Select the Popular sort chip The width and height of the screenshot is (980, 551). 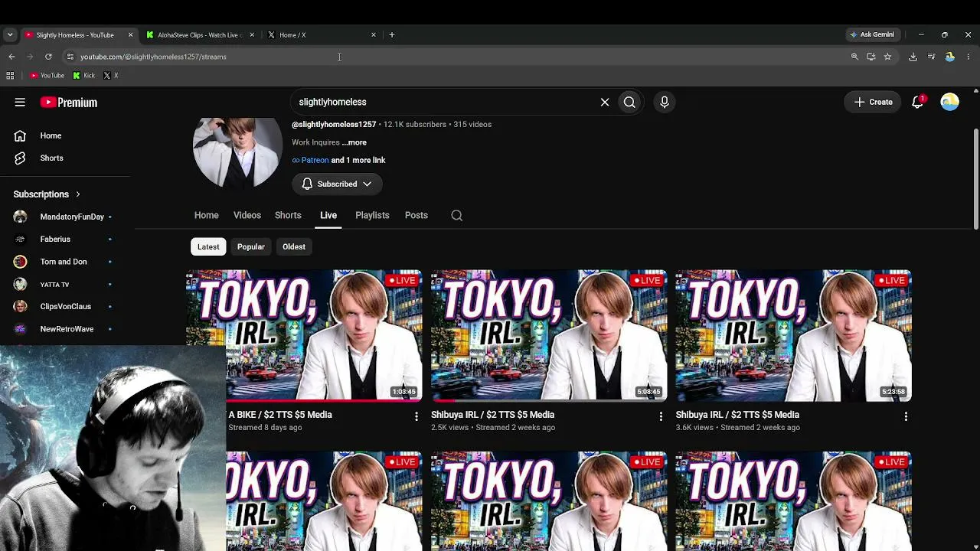click(250, 246)
